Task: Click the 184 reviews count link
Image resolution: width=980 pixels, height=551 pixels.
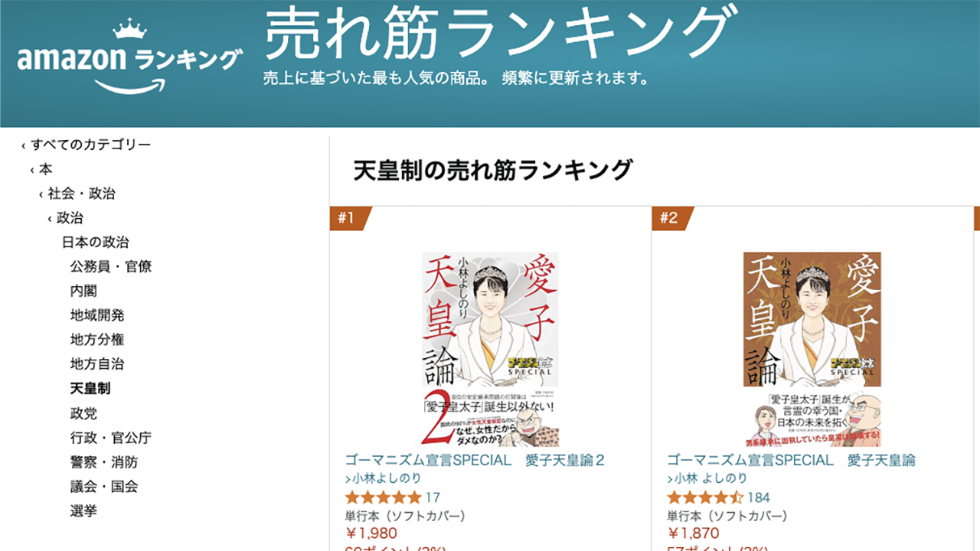Action: click(x=759, y=497)
